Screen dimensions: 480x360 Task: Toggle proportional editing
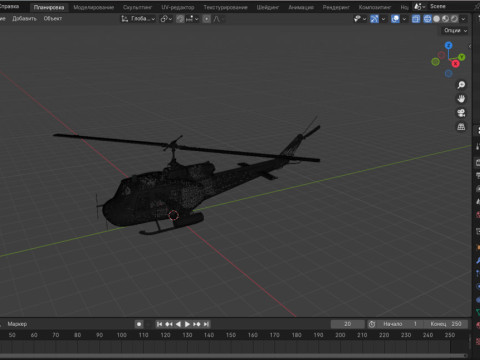click(207, 19)
